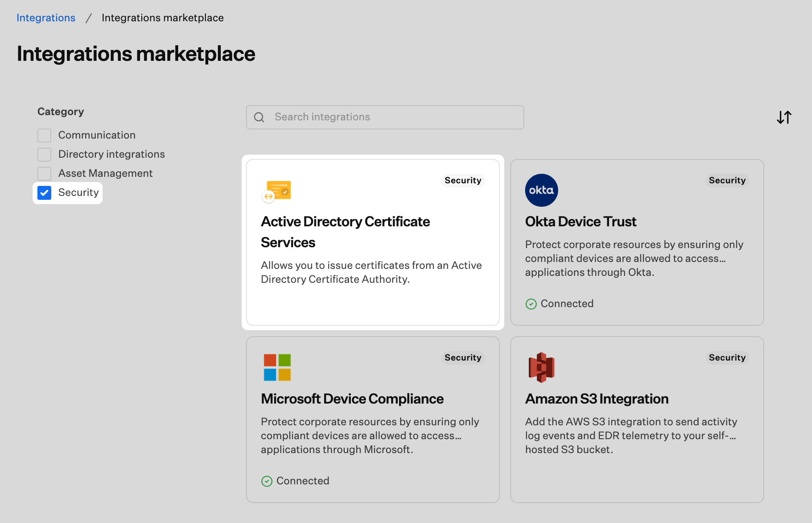812x523 pixels.
Task: Open Active Directory Certificate Services title
Action: point(346,232)
